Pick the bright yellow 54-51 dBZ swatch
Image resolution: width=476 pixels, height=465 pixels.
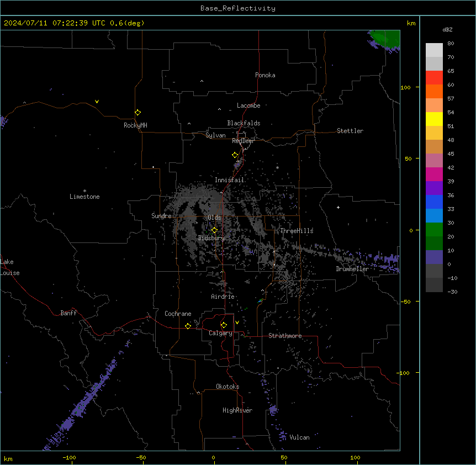(x=434, y=119)
